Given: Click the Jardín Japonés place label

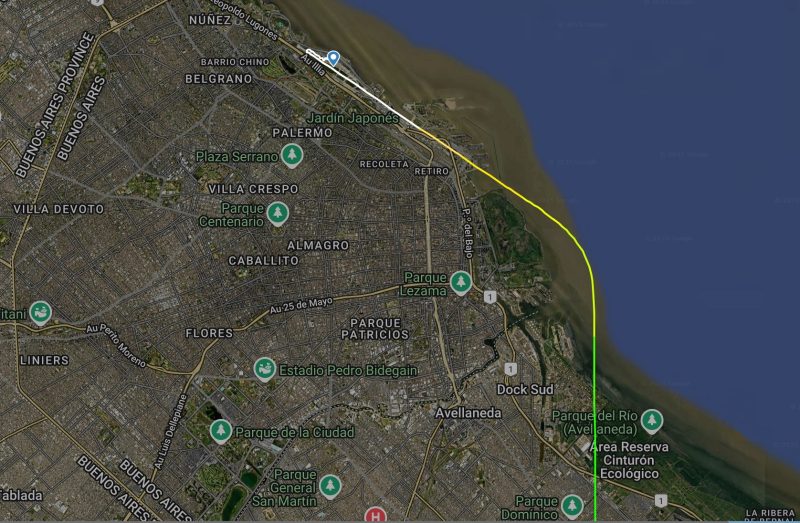Looking at the screenshot, I should [x=353, y=118].
